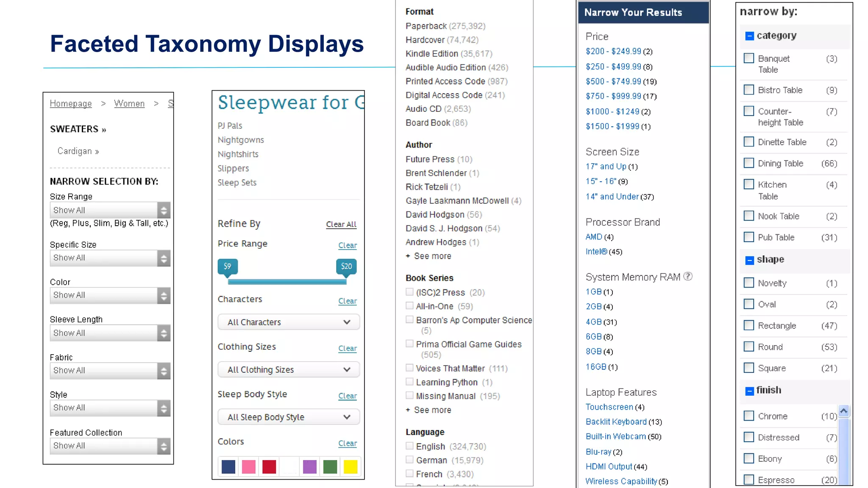The image size is (868, 488).
Task: Open the SWEATERS category heading
Action: pyautogui.click(x=78, y=129)
